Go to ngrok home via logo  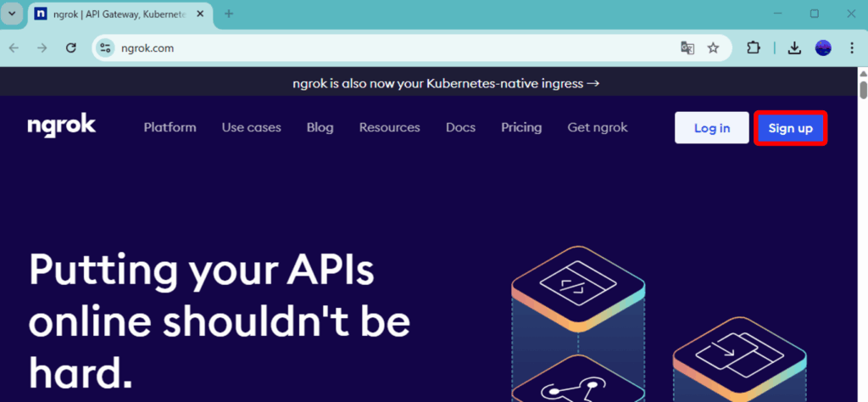61,127
